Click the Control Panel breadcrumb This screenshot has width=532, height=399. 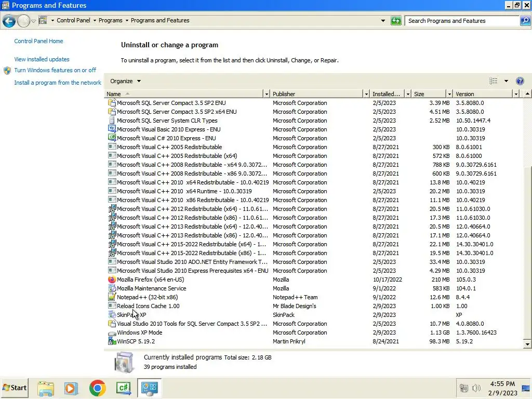click(73, 20)
